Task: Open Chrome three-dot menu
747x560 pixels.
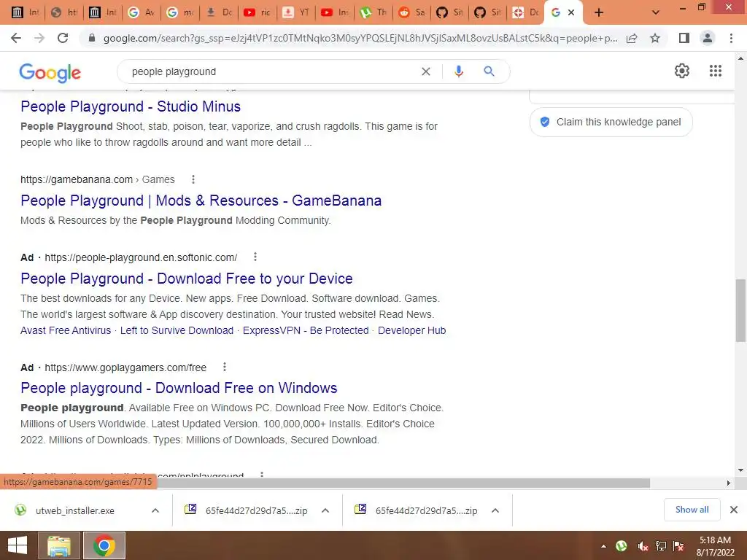Action: click(x=731, y=38)
